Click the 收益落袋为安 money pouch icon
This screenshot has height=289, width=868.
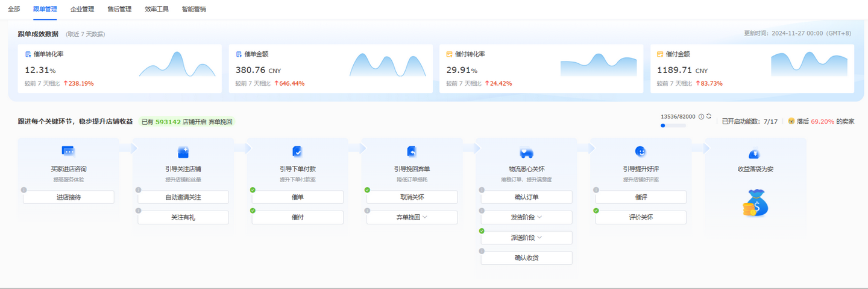tap(754, 154)
